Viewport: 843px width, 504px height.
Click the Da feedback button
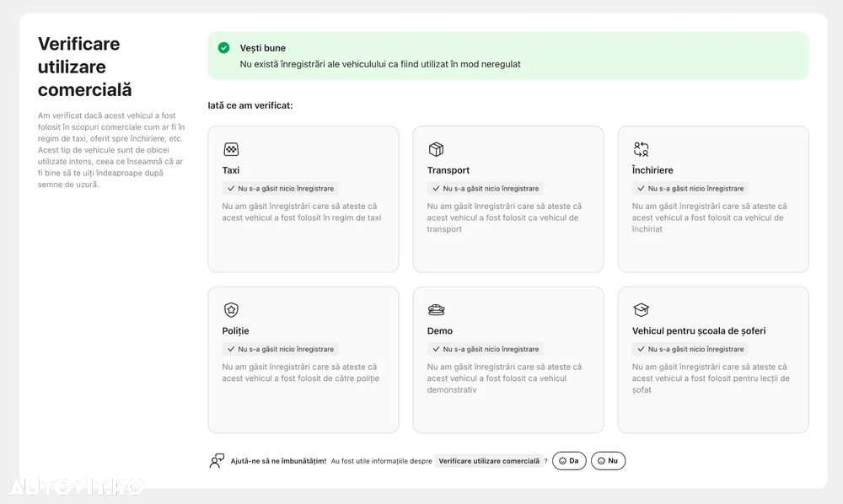tap(569, 461)
